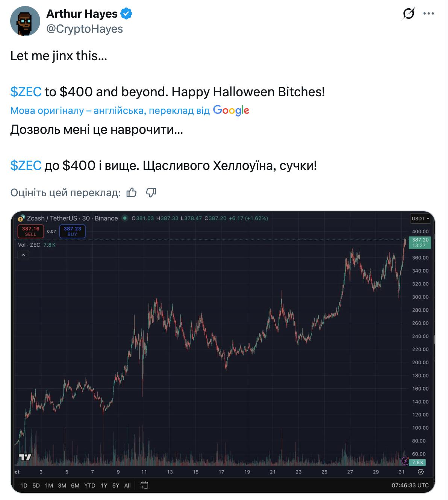Select the 1D time range
Image resolution: width=448 pixels, height=500 pixels.
click(x=24, y=485)
